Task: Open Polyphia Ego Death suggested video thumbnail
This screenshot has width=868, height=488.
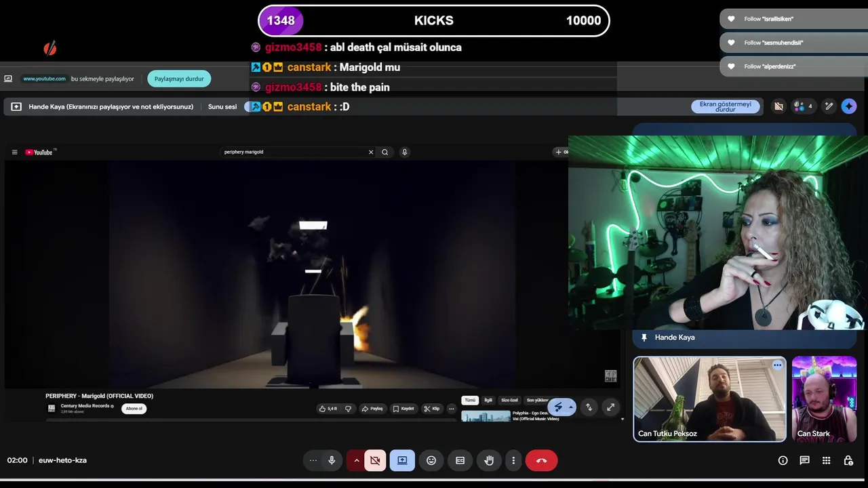Action: coord(486,416)
